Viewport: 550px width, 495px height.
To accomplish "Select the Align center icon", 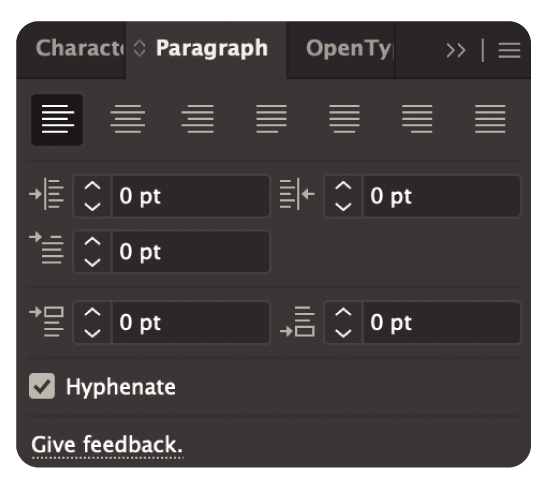I will (128, 119).
